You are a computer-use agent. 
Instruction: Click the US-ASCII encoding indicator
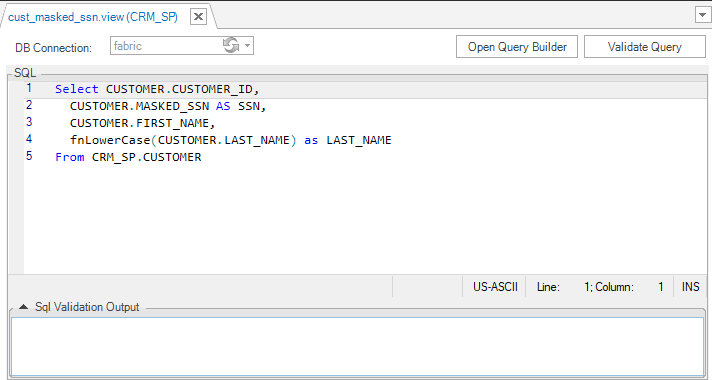(x=495, y=287)
